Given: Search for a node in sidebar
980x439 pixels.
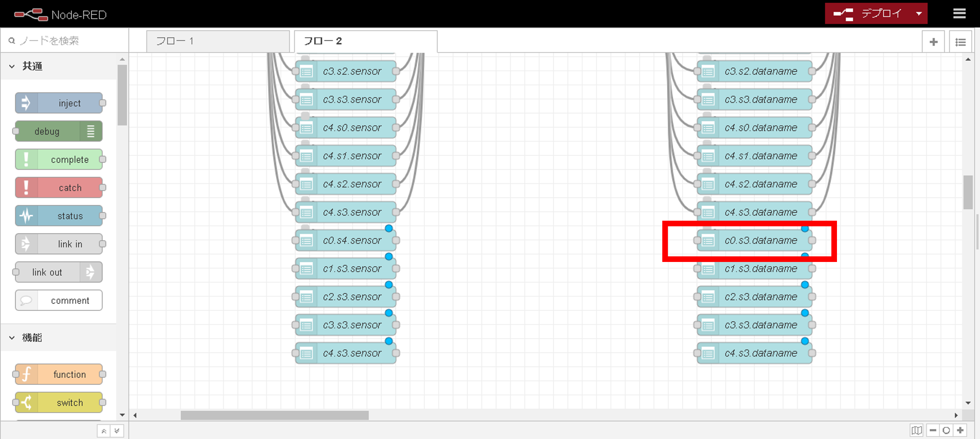Looking at the screenshot, I should tap(61, 40).
